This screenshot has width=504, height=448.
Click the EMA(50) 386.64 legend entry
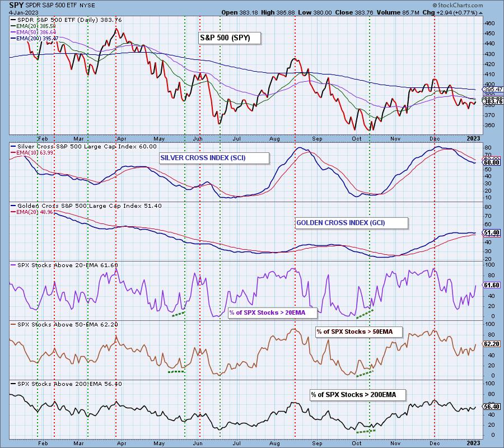coord(34,32)
